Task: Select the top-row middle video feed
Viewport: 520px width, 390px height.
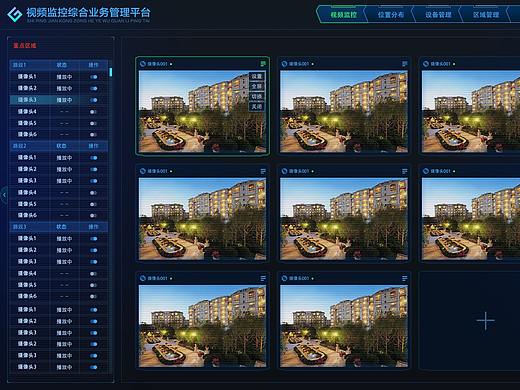Action: [344, 112]
